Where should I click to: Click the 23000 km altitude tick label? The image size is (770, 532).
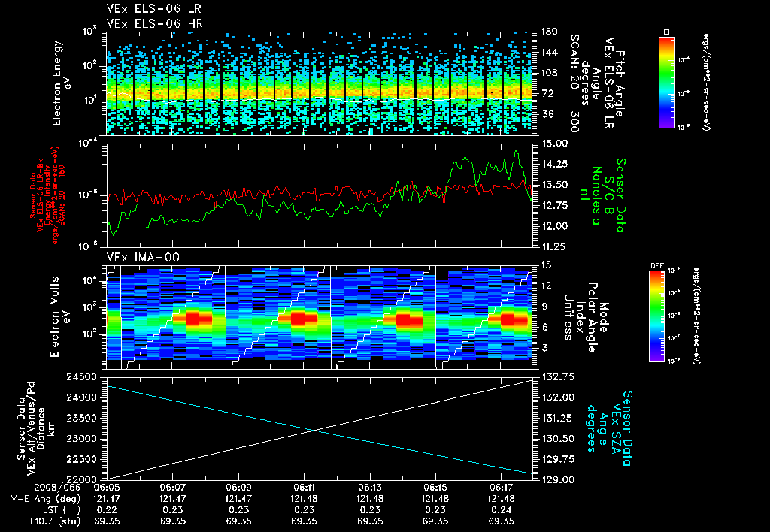pyautogui.click(x=81, y=439)
